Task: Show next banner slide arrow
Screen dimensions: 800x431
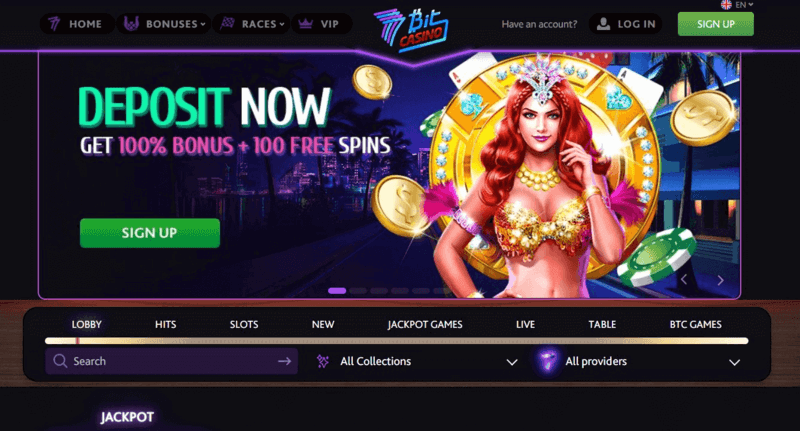Action: point(720,280)
